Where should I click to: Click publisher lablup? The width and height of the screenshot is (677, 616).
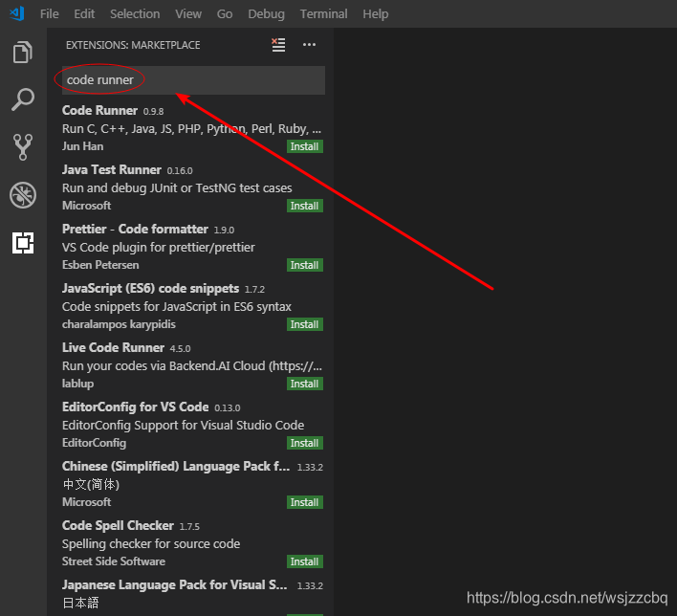coord(77,384)
